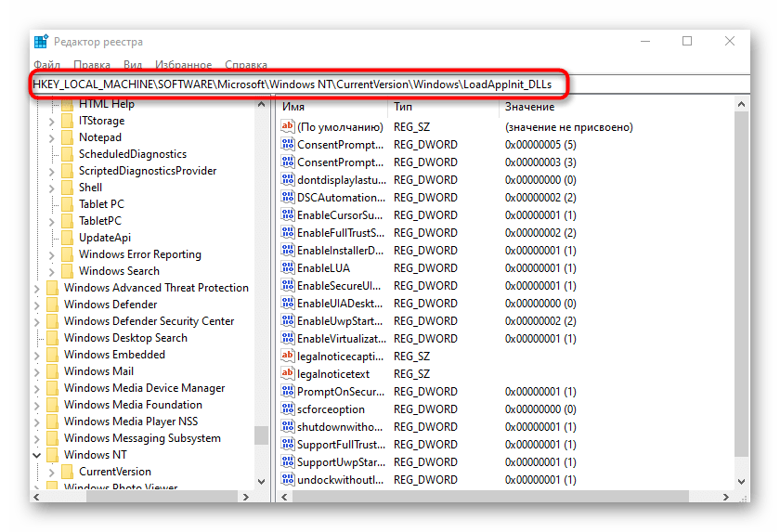Click the EnableUwpStart... DWORD icon
The width and height of the screenshot is (780, 532).
[288, 320]
